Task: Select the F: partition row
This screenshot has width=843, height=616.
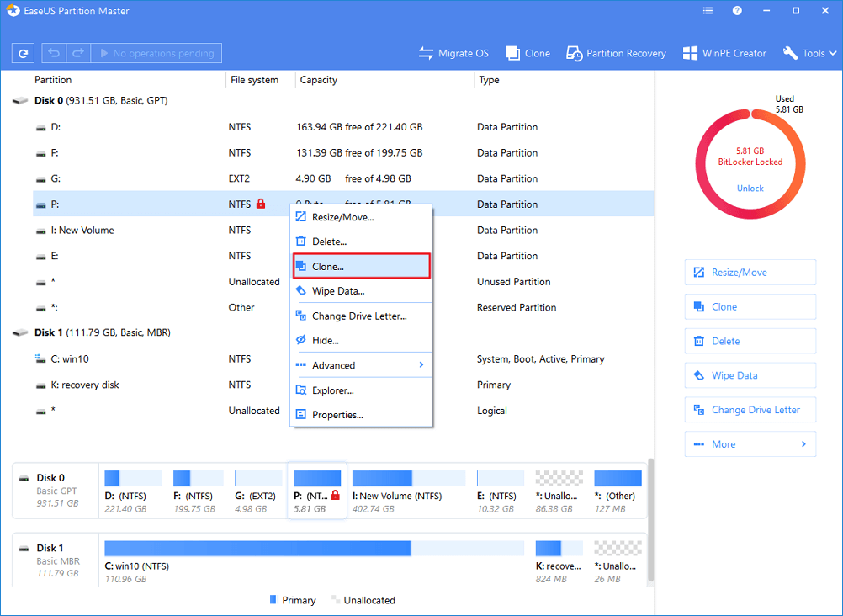Action: coord(343,153)
